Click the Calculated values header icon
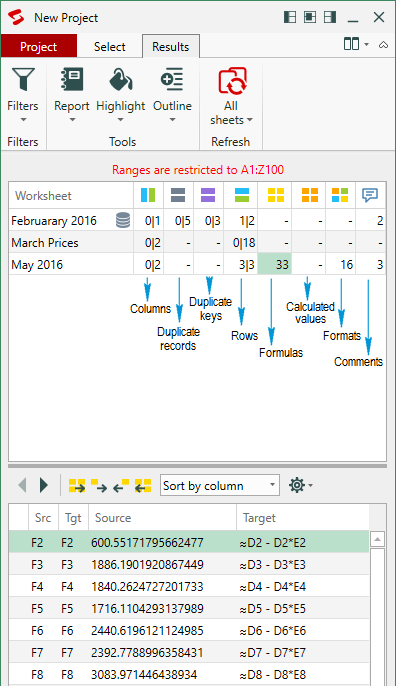 [310, 195]
